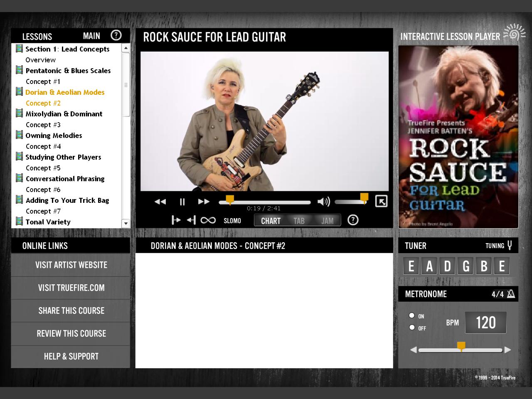
Task: Click film icon beside Tonal Variety
Action: [x=19, y=221]
